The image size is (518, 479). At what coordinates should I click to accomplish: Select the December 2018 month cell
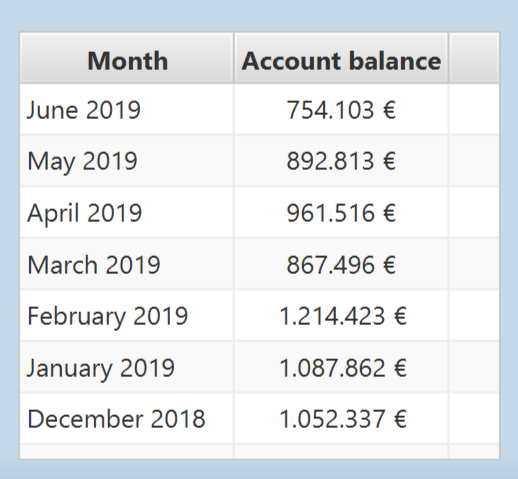(127, 418)
